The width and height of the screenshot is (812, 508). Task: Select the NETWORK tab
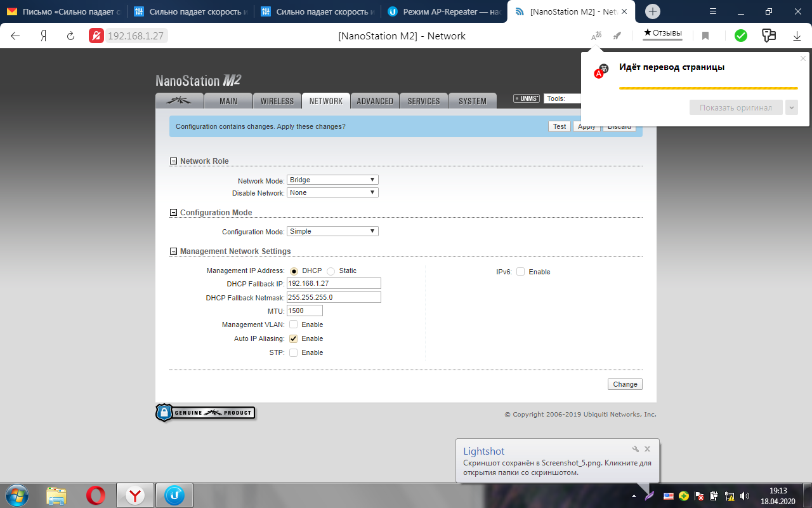(326, 101)
